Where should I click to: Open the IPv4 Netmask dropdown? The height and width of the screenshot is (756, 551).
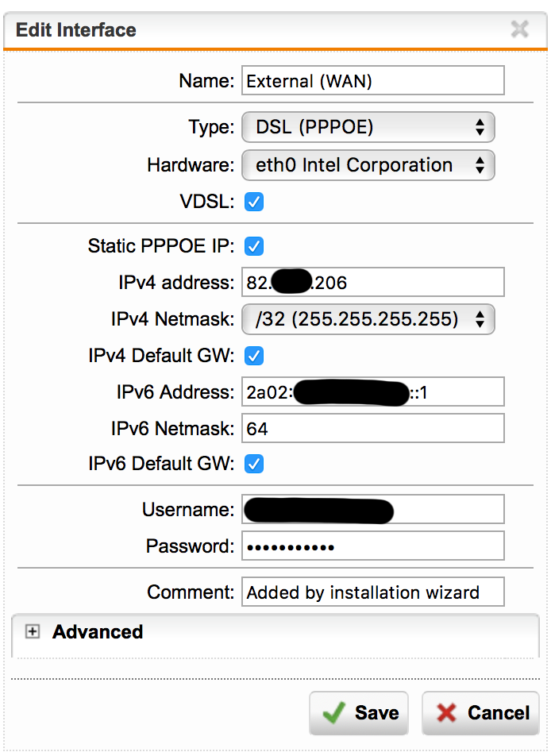pos(368,319)
